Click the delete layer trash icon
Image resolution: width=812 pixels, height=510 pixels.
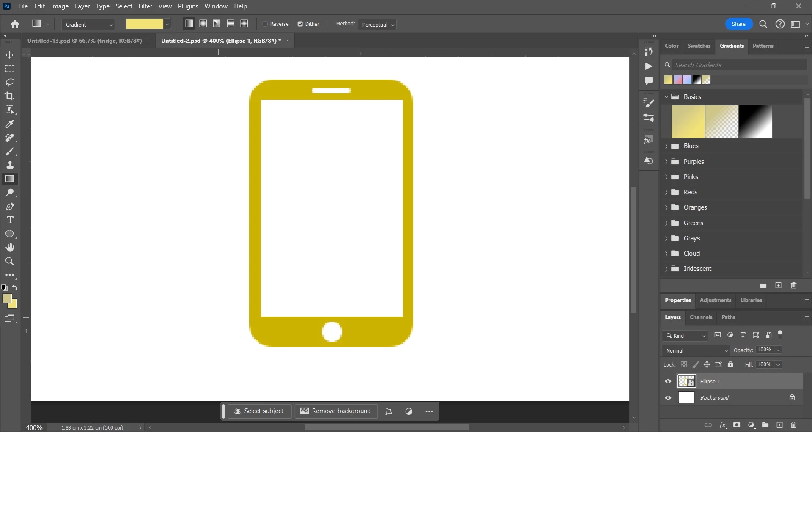click(x=793, y=425)
